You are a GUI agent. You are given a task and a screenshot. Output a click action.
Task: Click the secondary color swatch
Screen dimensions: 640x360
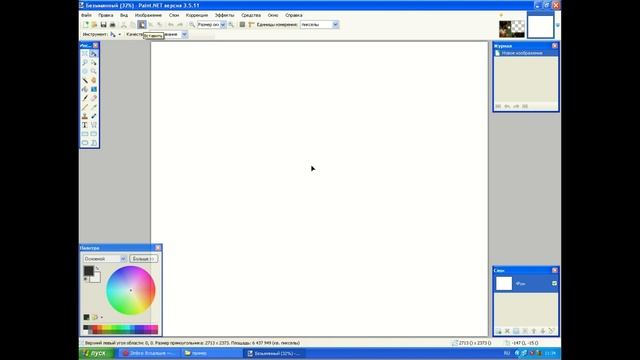96,278
